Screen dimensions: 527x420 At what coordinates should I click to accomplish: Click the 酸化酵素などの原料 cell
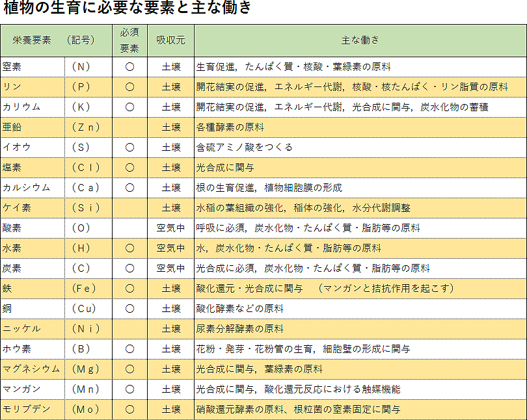(360, 309)
